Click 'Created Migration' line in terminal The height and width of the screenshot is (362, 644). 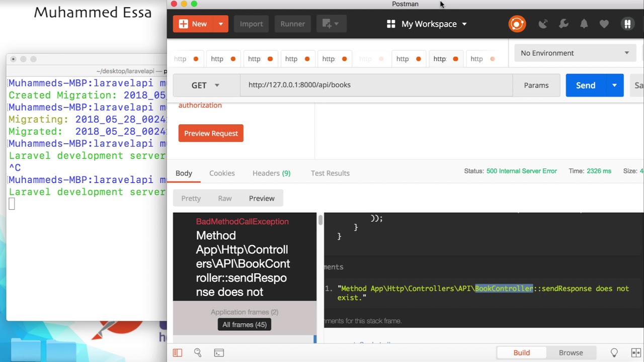click(87, 96)
